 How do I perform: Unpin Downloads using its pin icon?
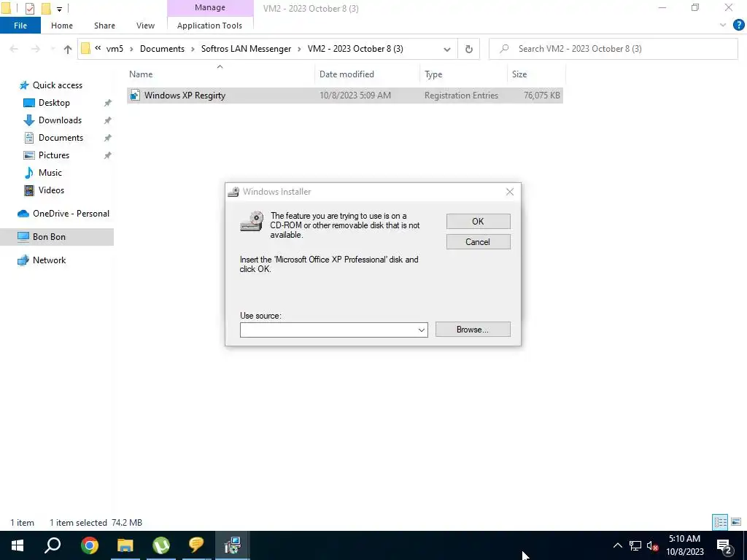tap(108, 120)
